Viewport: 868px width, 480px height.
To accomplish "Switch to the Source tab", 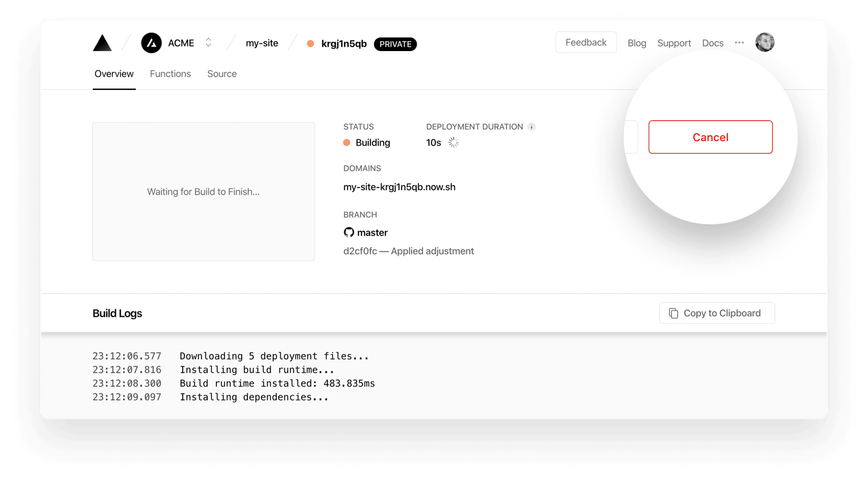I will pyautogui.click(x=222, y=74).
